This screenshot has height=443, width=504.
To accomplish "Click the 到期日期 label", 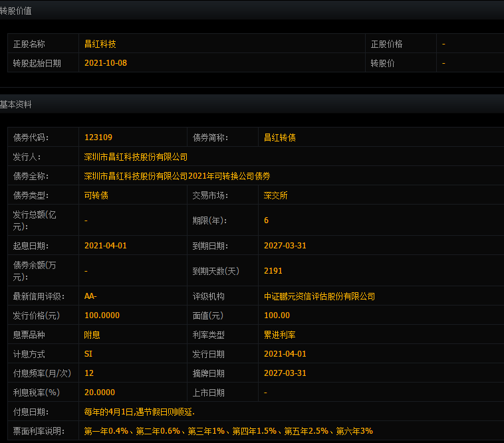I will click(x=210, y=246).
